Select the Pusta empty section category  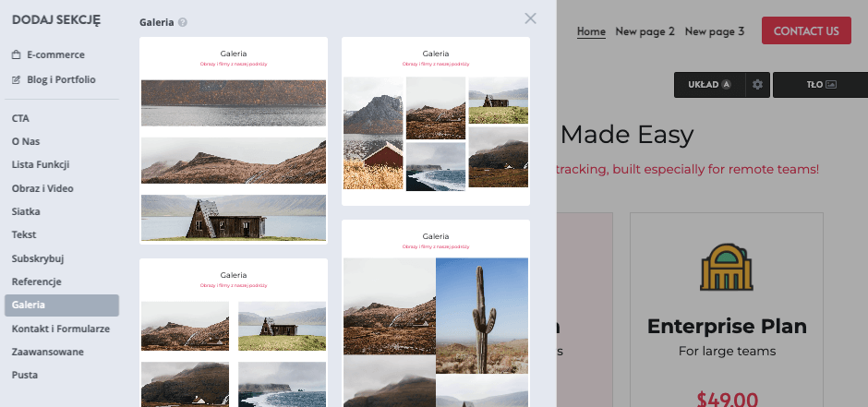(x=25, y=376)
